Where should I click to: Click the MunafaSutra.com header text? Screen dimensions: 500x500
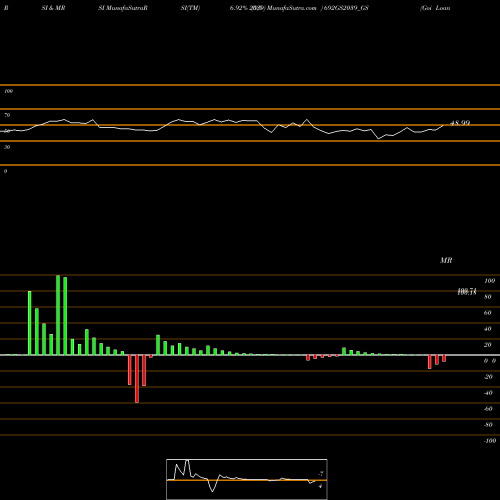(292, 8)
